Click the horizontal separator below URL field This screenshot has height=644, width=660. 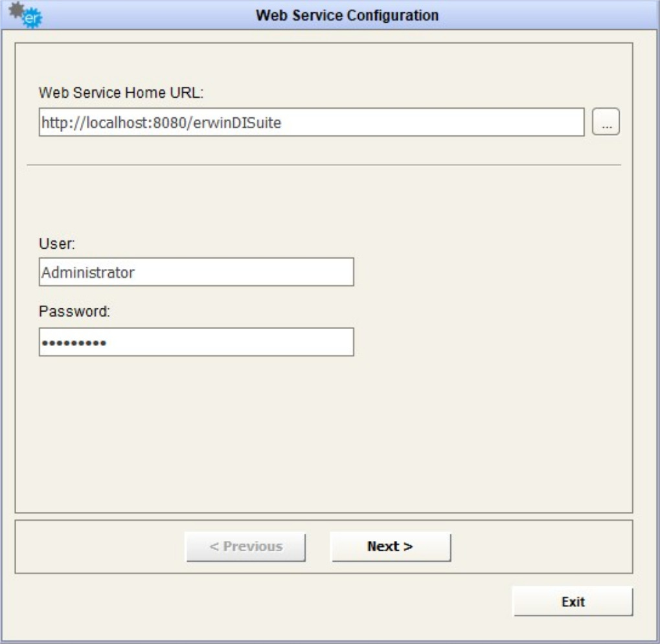(324, 165)
